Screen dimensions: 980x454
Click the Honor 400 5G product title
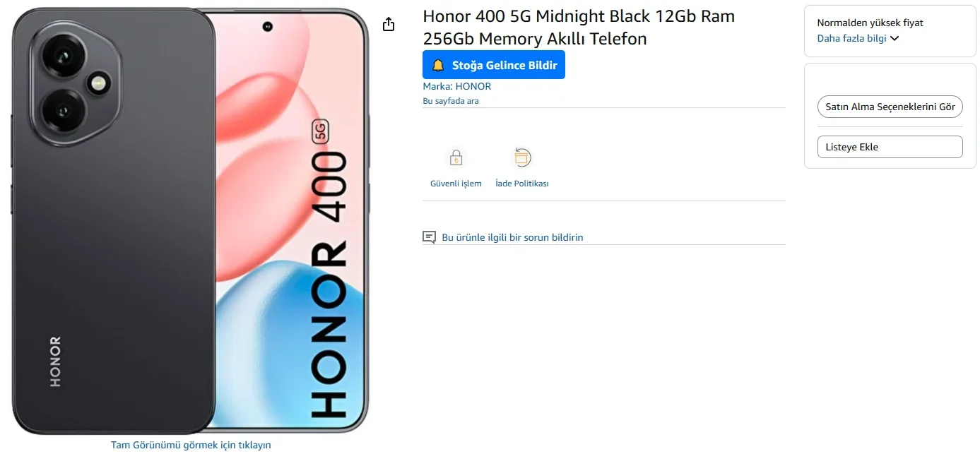579,28
